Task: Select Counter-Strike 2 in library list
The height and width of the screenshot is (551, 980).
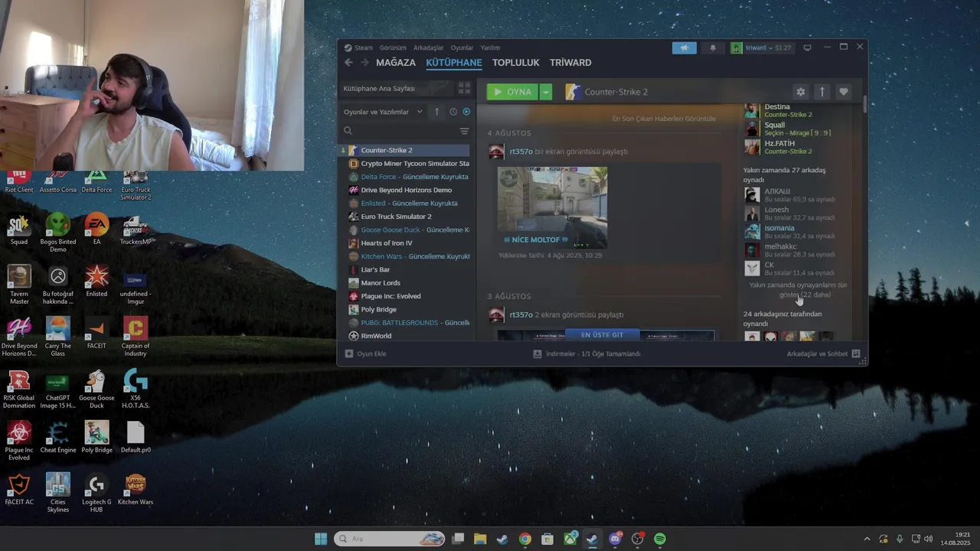Action: pyautogui.click(x=406, y=150)
